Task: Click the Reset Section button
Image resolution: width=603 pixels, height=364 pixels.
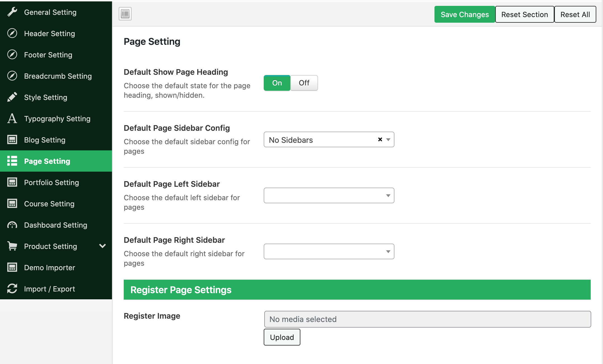Action: [525, 14]
